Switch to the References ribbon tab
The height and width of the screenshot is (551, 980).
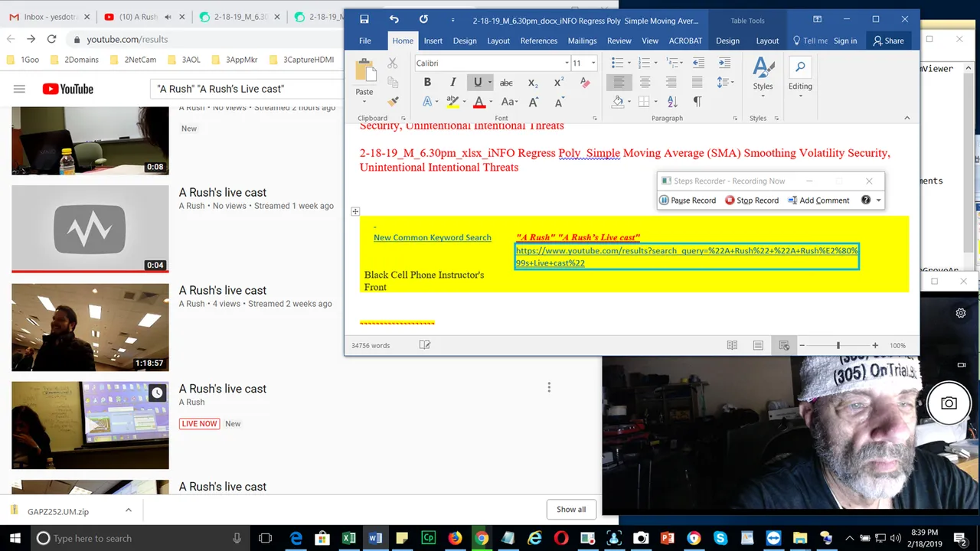539,41
